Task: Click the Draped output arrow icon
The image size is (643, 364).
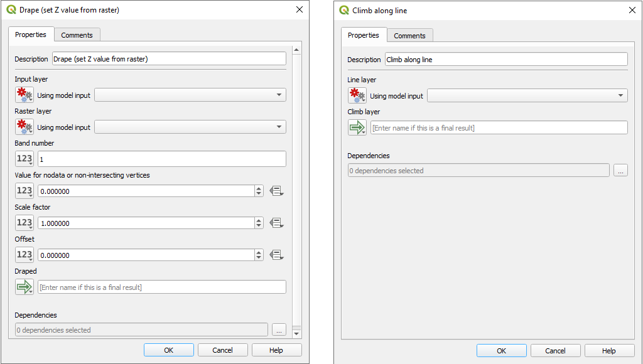Action: pos(24,287)
